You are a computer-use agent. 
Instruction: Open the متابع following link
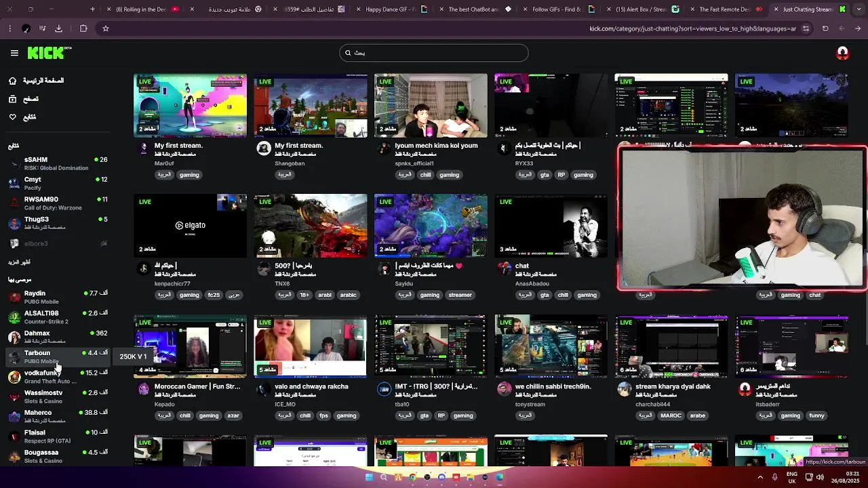tap(30, 117)
